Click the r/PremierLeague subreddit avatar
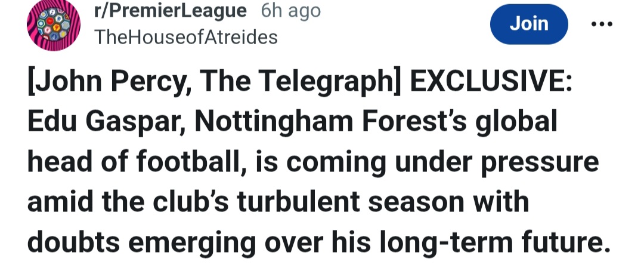Image resolution: width=644 pixels, height=280 pixels. (x=52, y=25)
